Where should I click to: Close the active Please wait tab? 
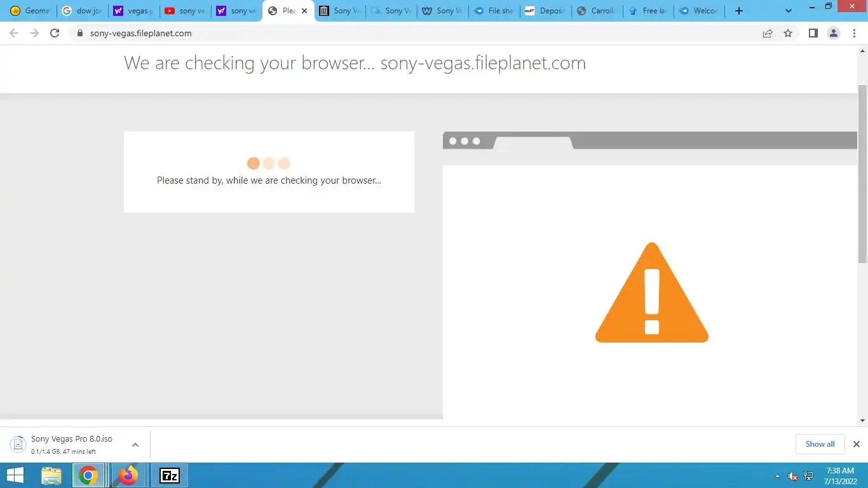click(x=304, y=11)
